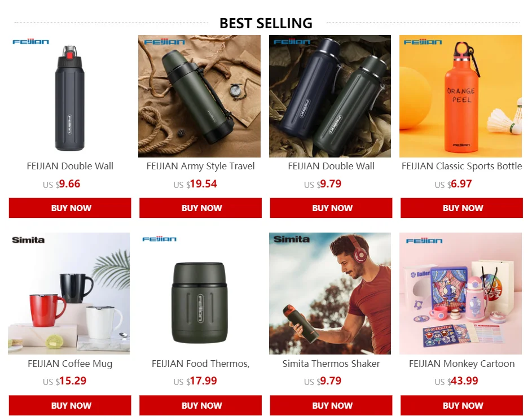The width and height of the screenshot is (532, 420).
Task: Open the FEIJIAN Army Style Travel title link
Action: pyautogui.click(x=200, y=167)
